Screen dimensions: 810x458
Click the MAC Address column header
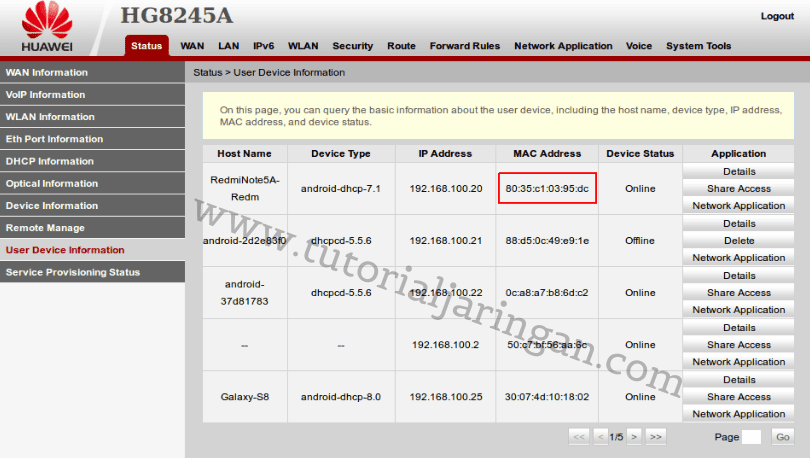coord(547,153)
